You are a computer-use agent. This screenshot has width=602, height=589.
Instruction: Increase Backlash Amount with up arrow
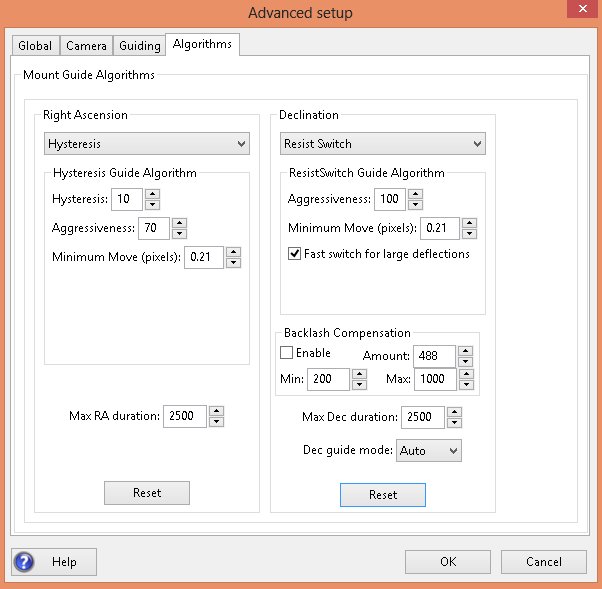pos(466,351)
